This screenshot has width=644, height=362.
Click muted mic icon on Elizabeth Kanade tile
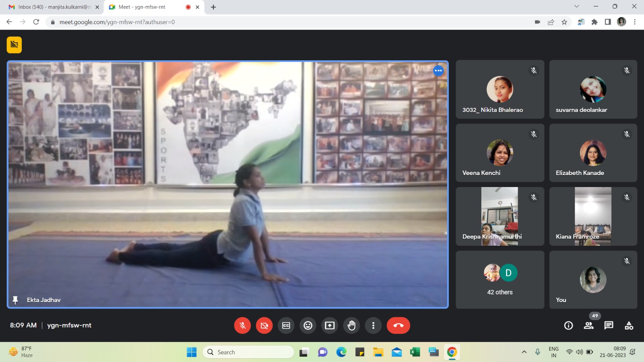click(627, 134)
